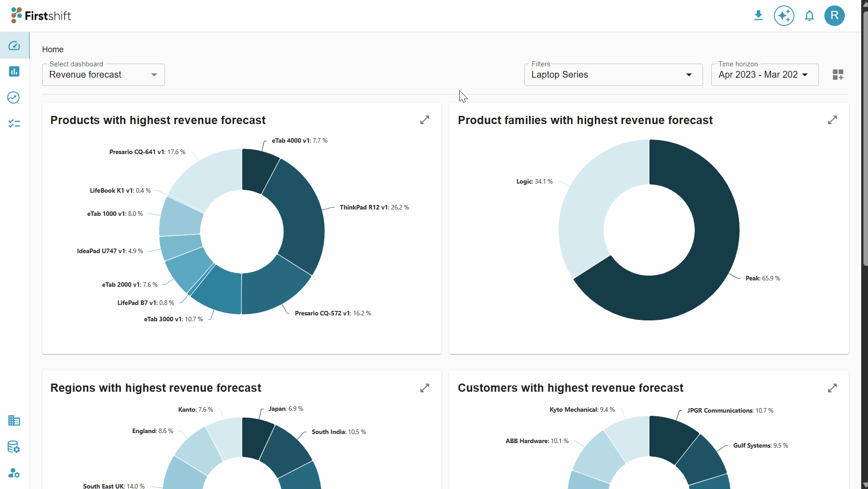This screenshot has height=489, width=868.
Task: Open the AI sparkle assistant button
Action: coord(784,16)
